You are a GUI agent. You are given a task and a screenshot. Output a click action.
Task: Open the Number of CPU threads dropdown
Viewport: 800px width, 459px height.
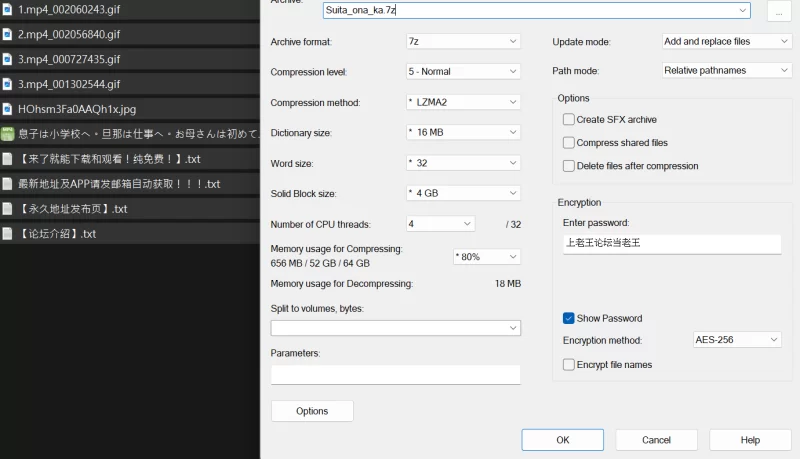(440, 223)
